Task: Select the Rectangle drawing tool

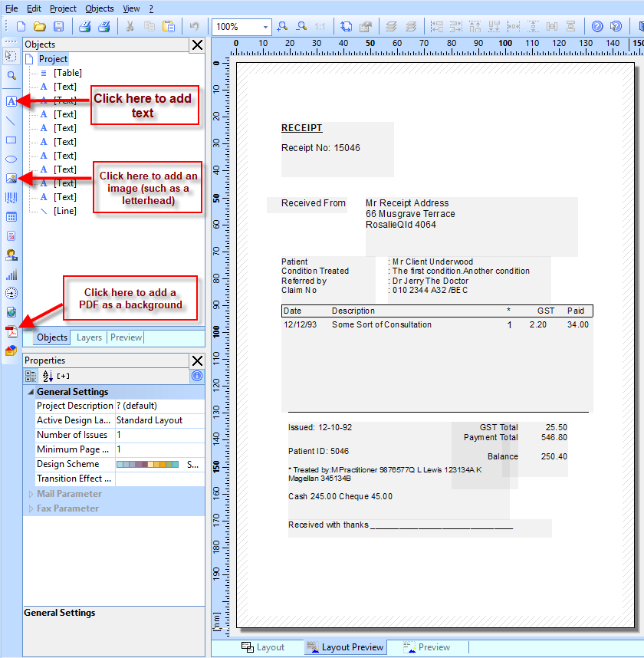Action: 11,140
